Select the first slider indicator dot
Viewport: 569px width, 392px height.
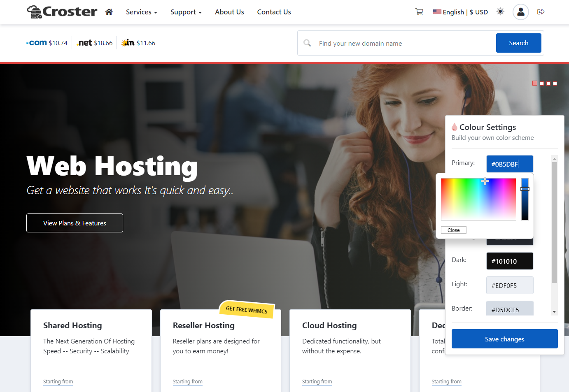pos(535,83)
